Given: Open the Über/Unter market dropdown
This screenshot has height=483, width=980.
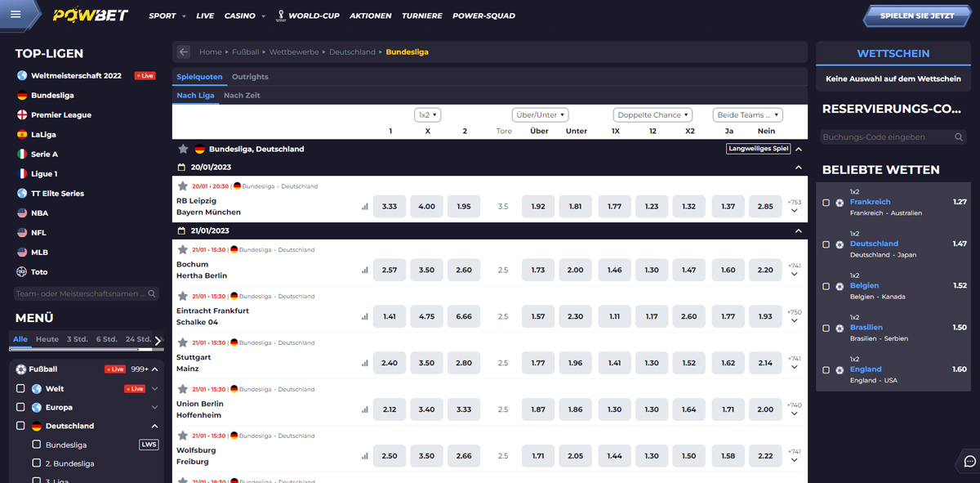Looking at the screenshot, I should (x=540, y=115).
